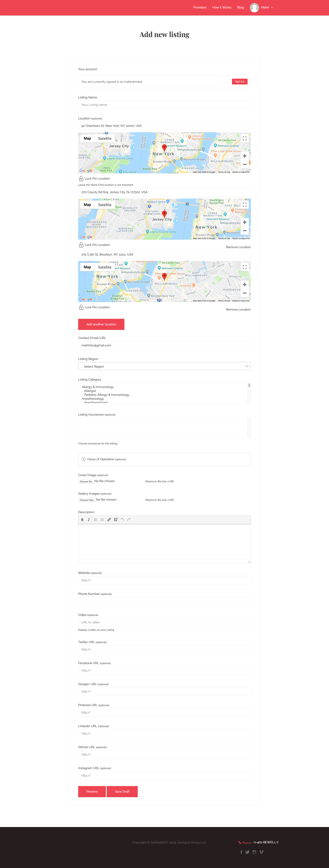This screenshot has height=868, width=329.
Task: Insert a bulleted list in Description
Action: click(96, 520)
